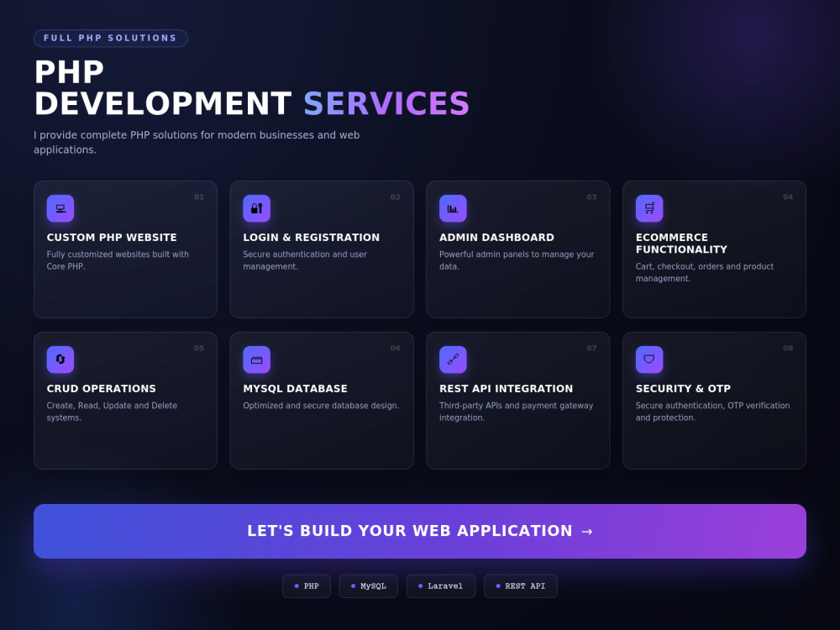
Task: Select the Laravel tech tag
Action: pos(441,586)
